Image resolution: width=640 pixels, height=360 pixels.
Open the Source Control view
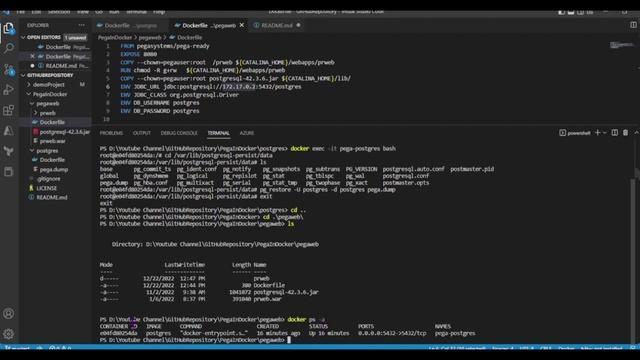[x=9, y=69]
